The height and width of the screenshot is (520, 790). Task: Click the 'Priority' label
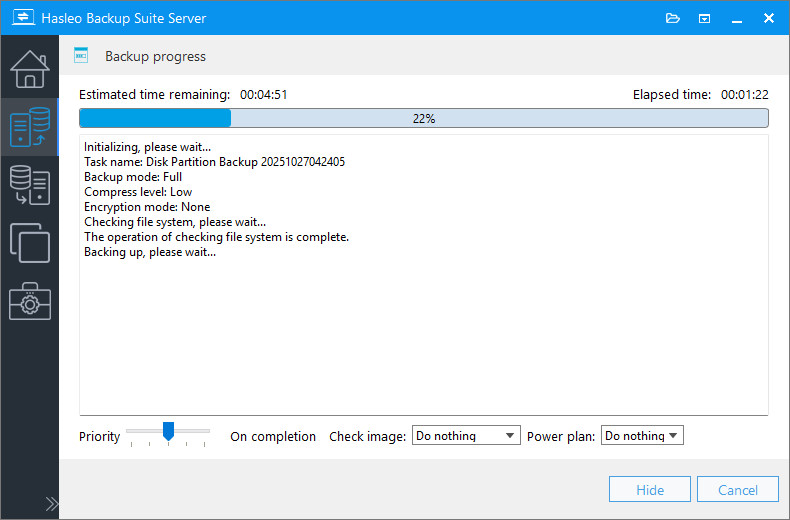[x=99, y=436]
